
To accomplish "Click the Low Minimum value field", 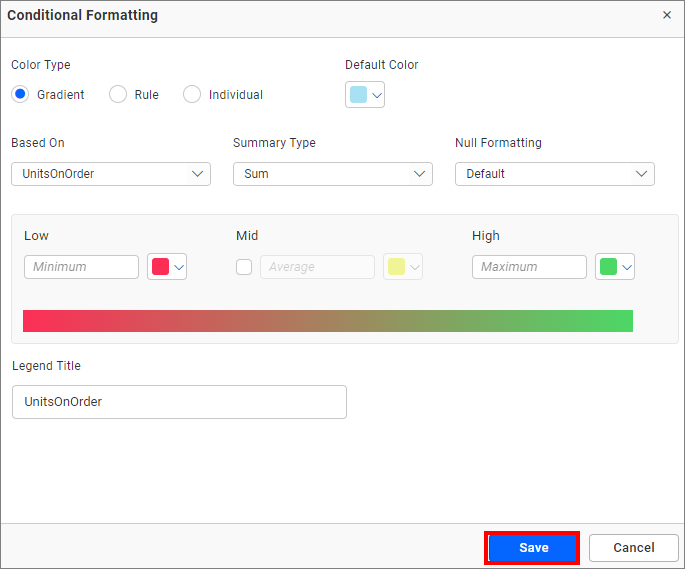I will (x=81, y=267).
